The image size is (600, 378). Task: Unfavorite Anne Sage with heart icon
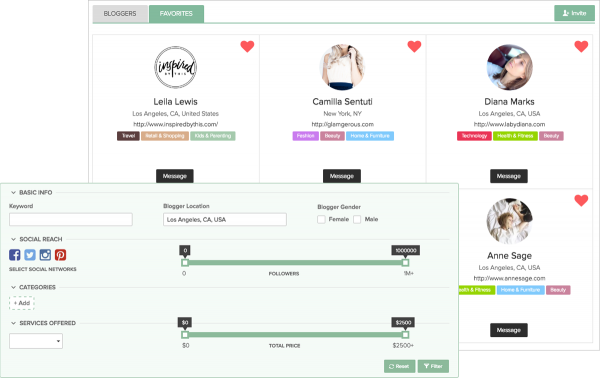pos(581,200)
